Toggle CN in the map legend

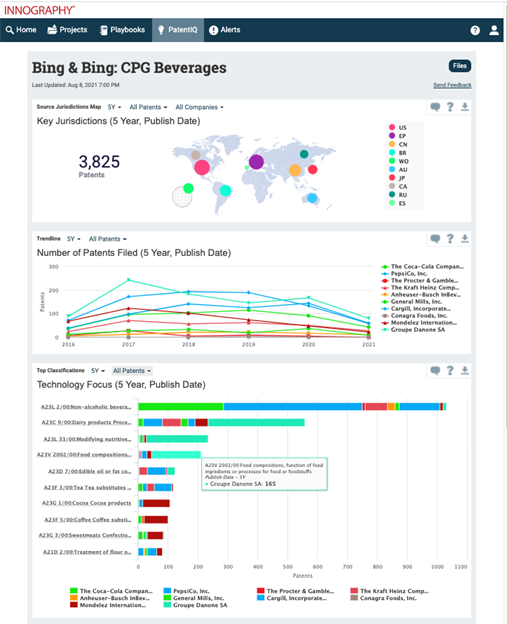[x=398, y=144]
